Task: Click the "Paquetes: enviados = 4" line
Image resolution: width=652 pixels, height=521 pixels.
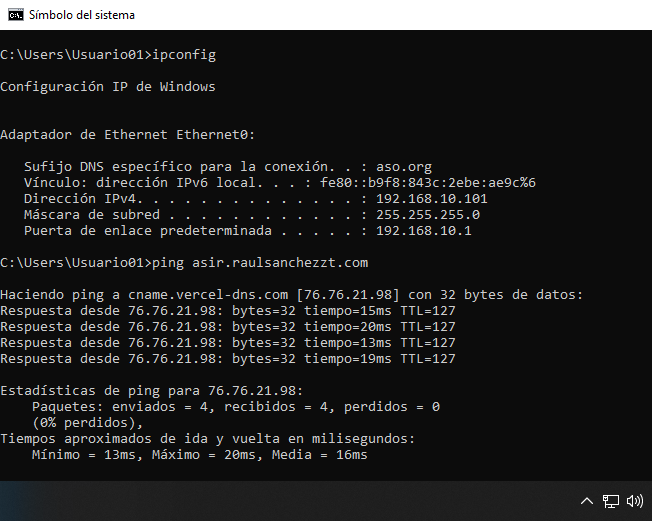Action: (235, 407)
